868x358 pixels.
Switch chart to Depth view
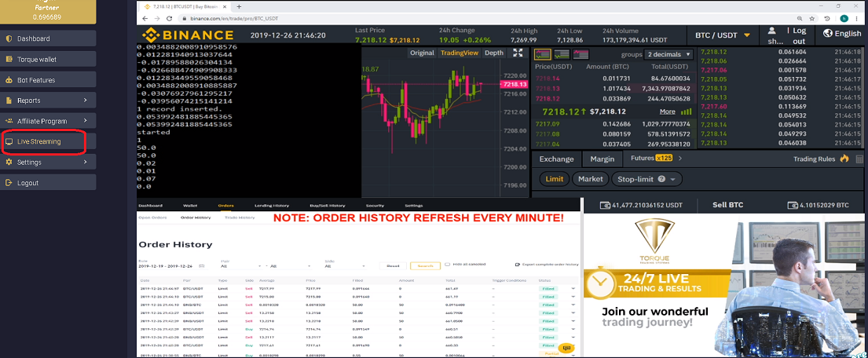coord(494,53)
